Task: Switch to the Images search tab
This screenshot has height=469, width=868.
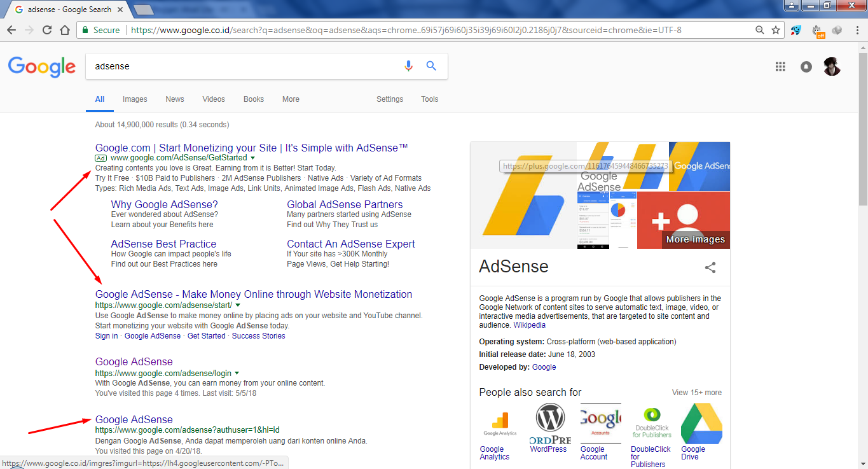Action: 135,99
